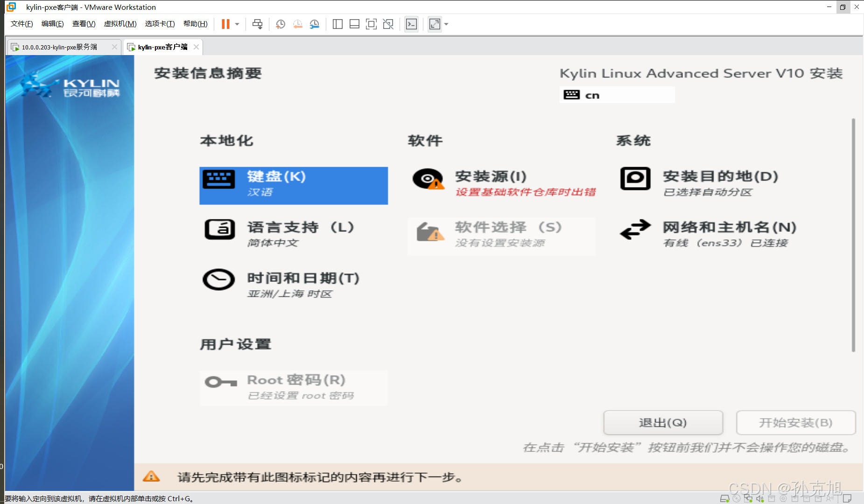Click the 安装信息摘要 heading
This screenshot has height=504, width=864.
[208, 73]
